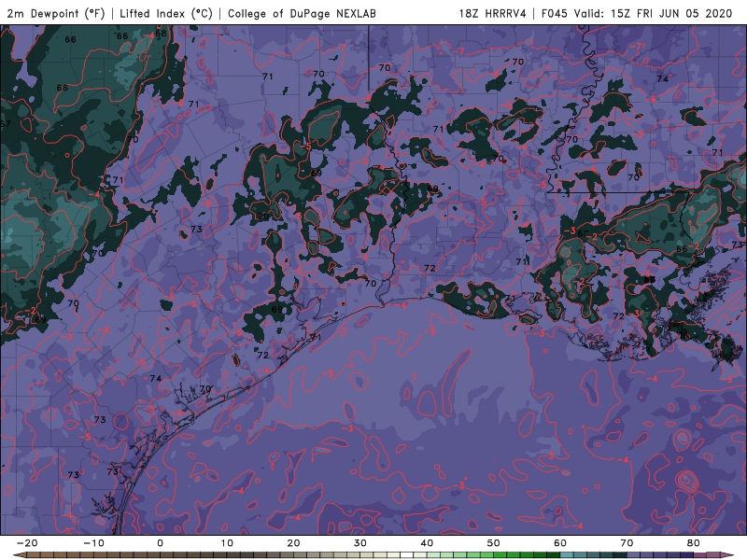The image size is (747, 560).
Task: Click the bright green colorbar segment below 50
Action: pos(500,555)
